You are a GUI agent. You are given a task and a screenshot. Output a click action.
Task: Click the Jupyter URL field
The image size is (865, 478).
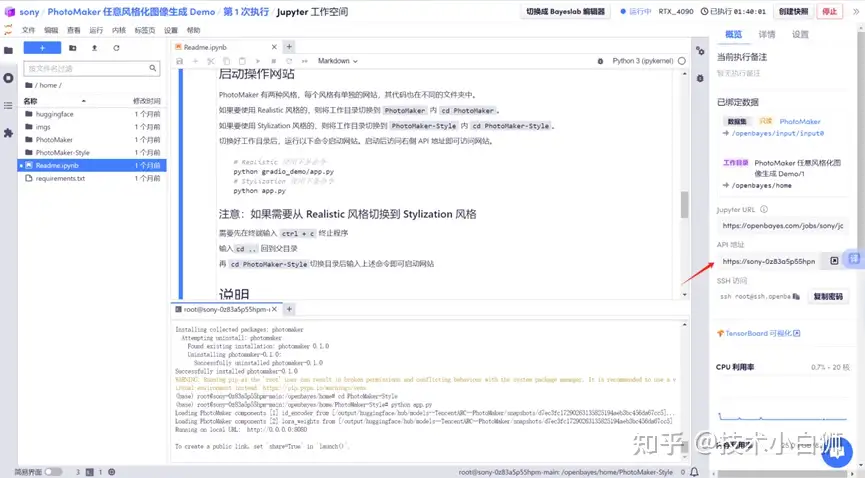click(x=782, y=226)
